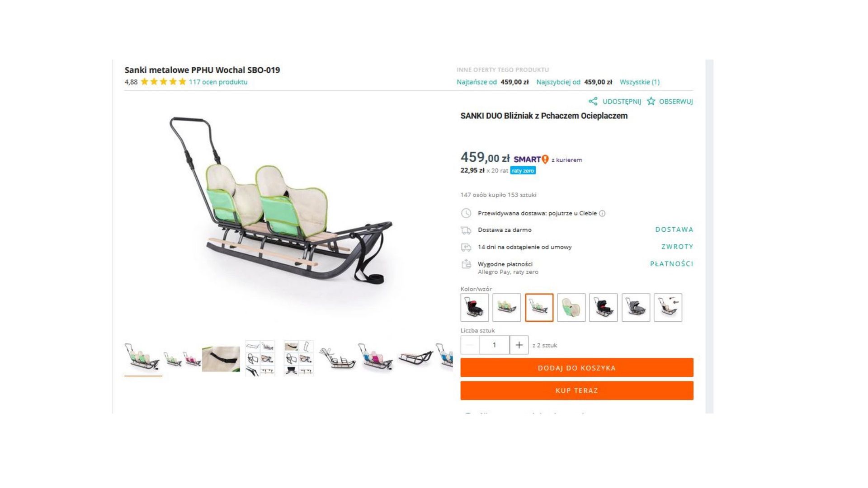Viewport: 868px width, 488px height.
Task: Click the raty zero badge
Action: coord(523,170)
